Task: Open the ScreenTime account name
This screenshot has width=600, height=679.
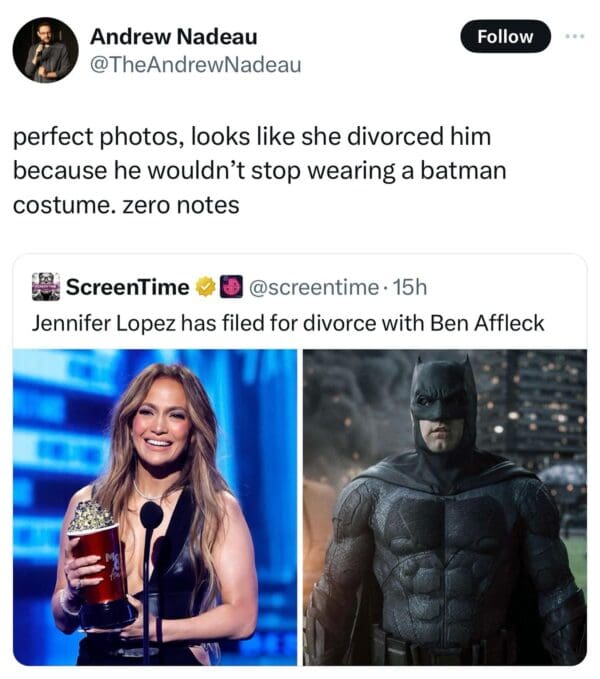Action: [127, 288]
